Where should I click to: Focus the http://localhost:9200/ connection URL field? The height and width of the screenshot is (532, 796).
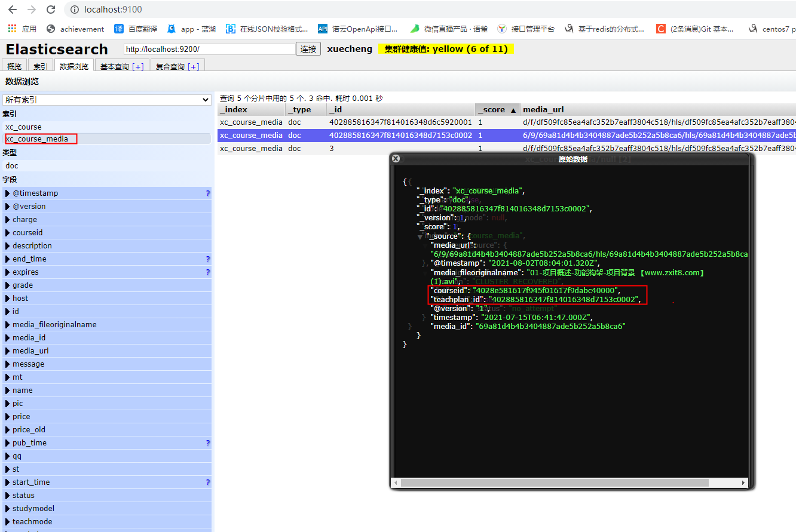coord(209,49)
